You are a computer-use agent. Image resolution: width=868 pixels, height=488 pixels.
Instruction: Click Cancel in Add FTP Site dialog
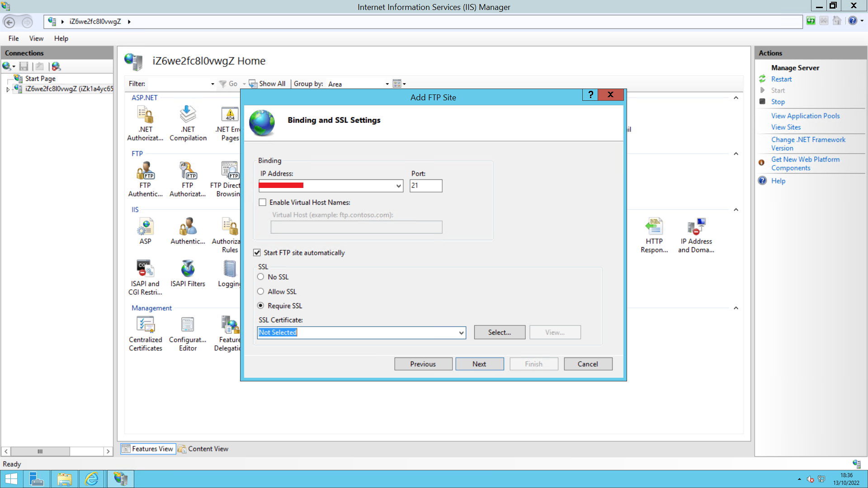point(588,364)
